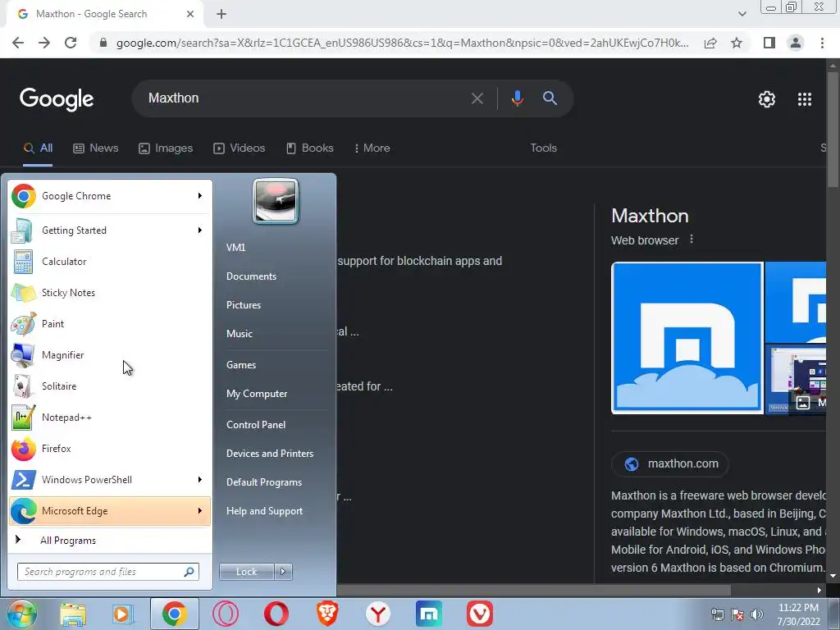
Task: Open the Chrome profile avatar
Action: 796,43
